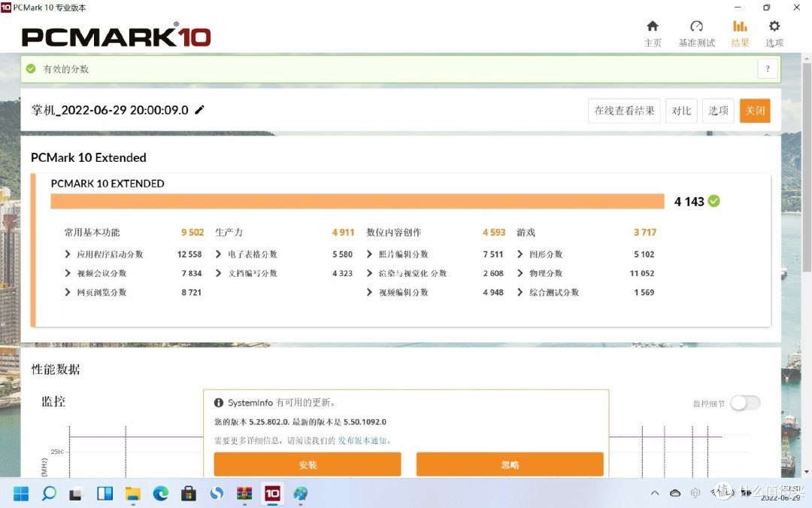812x508 pixels.
Task: Click 在线查看结果 button
Action: point(624,111)
